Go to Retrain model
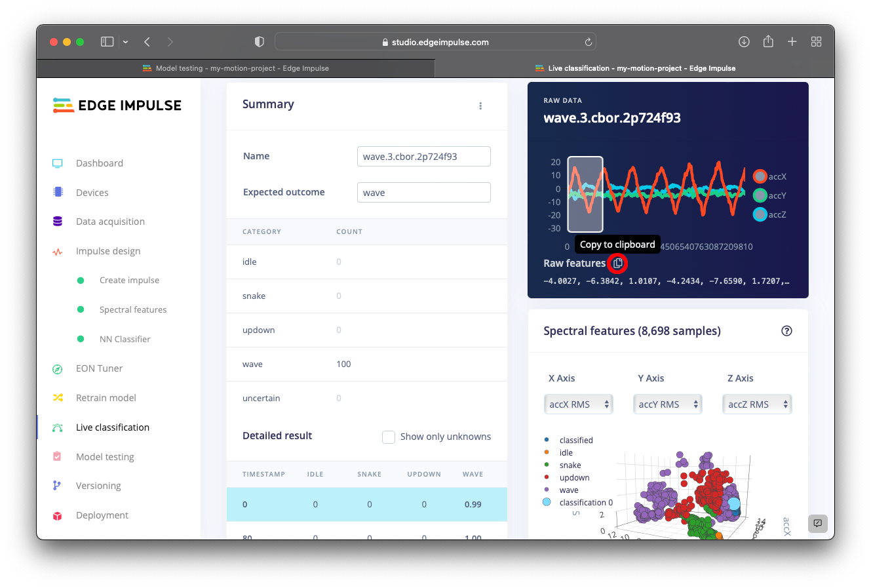This screenshot has width=871, height=588. click(106, 398)
